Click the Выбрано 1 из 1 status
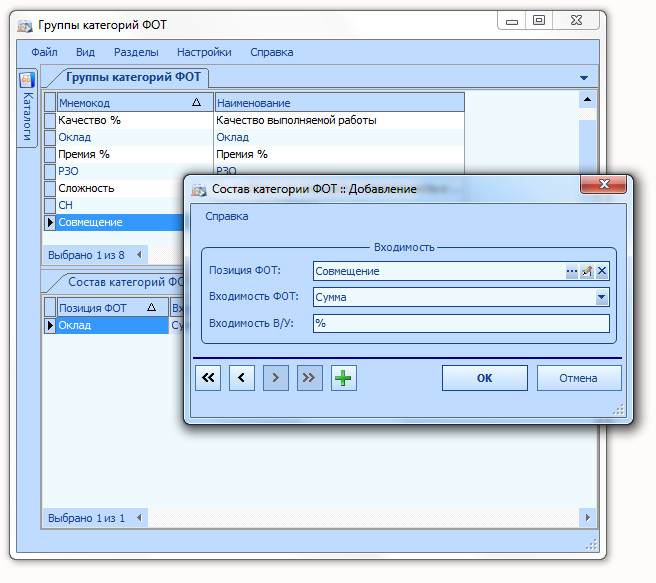Image resolution: width=656 pixels, height=583 pixels. [87, 518]
